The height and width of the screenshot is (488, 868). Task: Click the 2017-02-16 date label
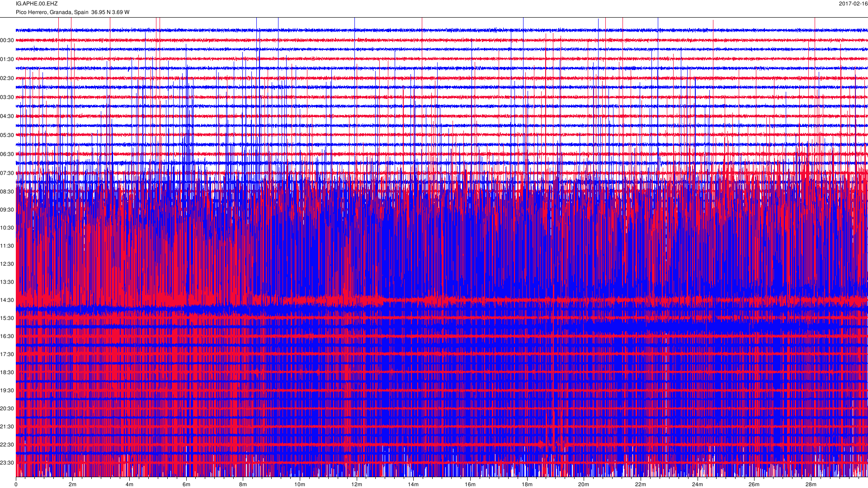click(853, 4)
